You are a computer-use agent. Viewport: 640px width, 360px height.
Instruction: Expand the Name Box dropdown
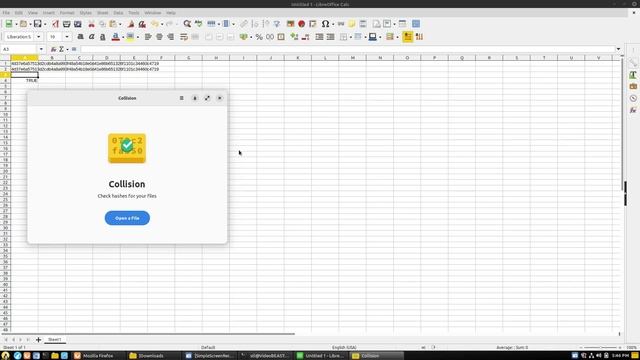41,49
